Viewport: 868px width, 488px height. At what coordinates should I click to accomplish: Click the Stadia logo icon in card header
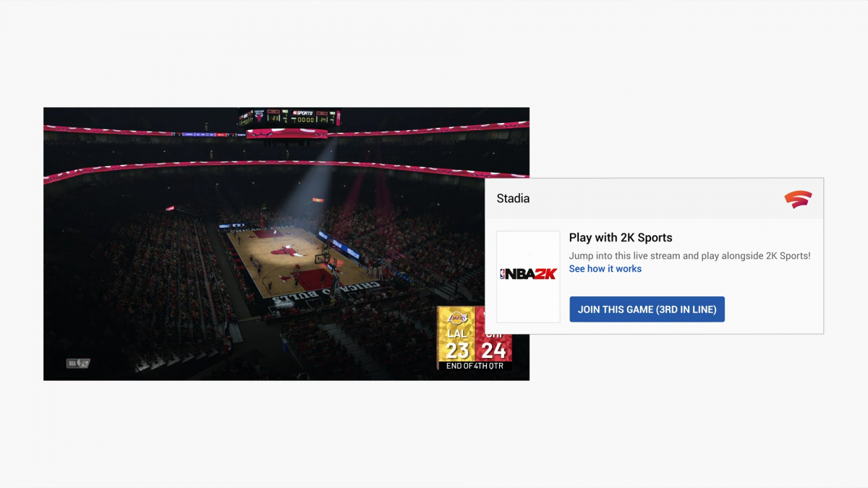(798, 199)
